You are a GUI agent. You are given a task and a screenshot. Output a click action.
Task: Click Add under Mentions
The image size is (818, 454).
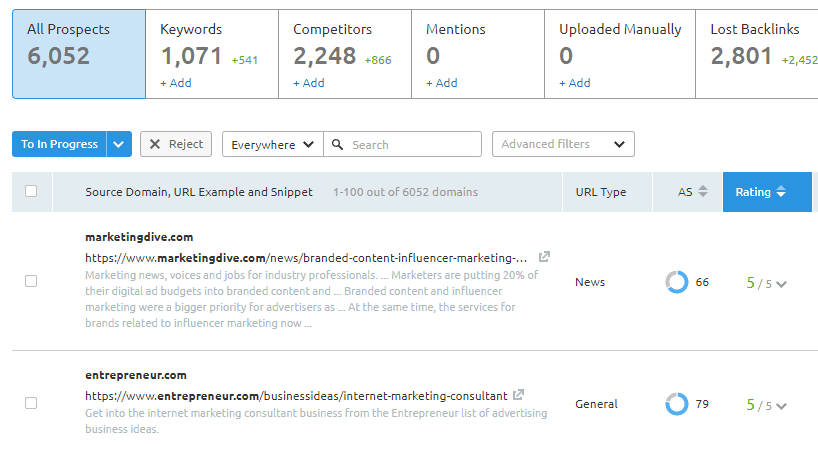tap(442, 83)
